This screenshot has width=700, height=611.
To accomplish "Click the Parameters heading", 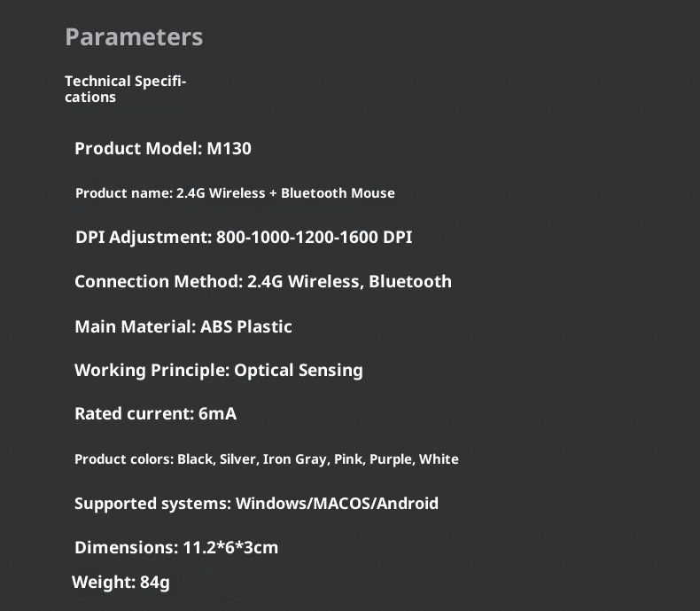I will click(134, 37).
